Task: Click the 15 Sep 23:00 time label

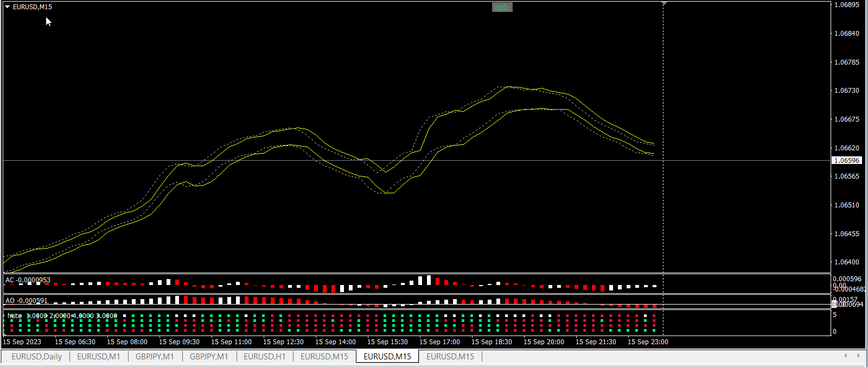Action: [x=648, y=342]
